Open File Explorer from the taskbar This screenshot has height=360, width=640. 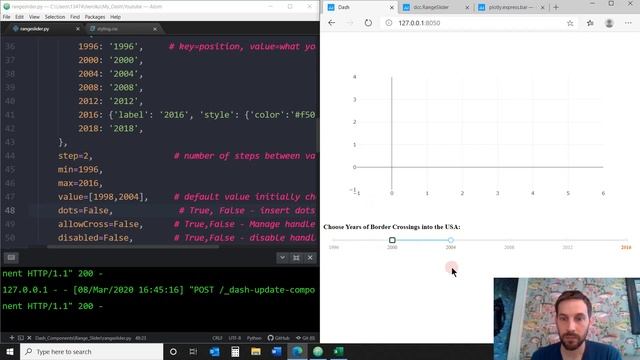point(256,351)
